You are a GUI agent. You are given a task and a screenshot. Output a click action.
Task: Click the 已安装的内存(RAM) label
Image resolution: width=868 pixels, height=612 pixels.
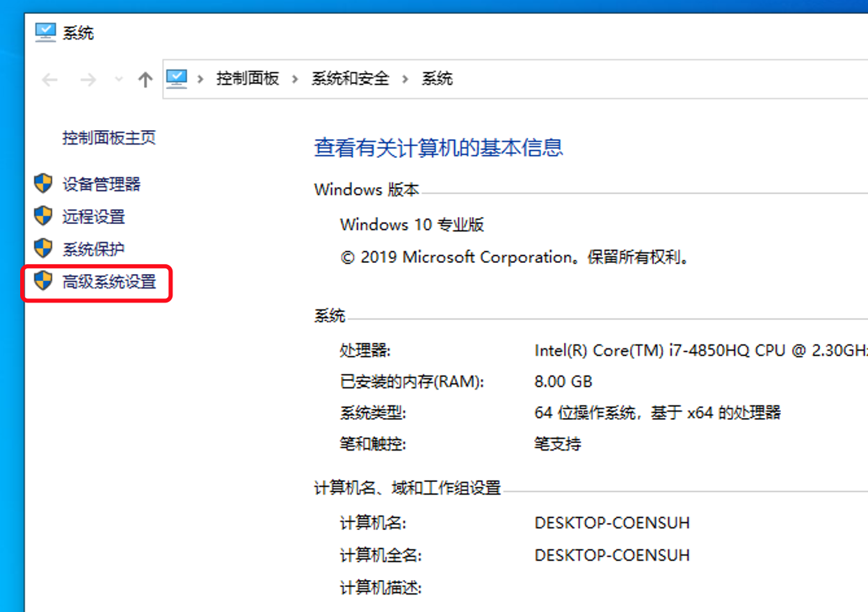[x=411, y=382]
